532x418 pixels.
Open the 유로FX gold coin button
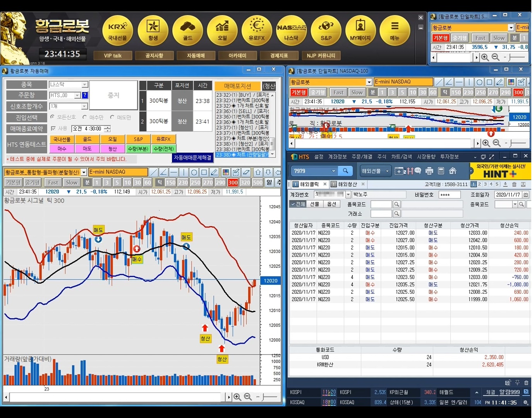coord(257,30)
